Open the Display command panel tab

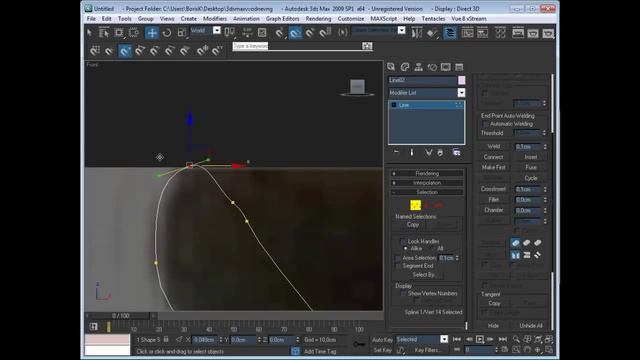(x=446, y=67)
